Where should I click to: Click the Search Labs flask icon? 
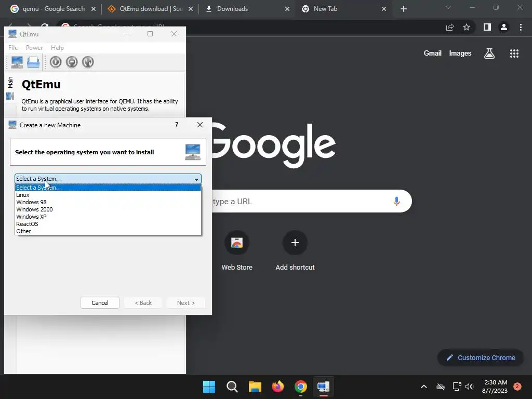coord(489,54)
